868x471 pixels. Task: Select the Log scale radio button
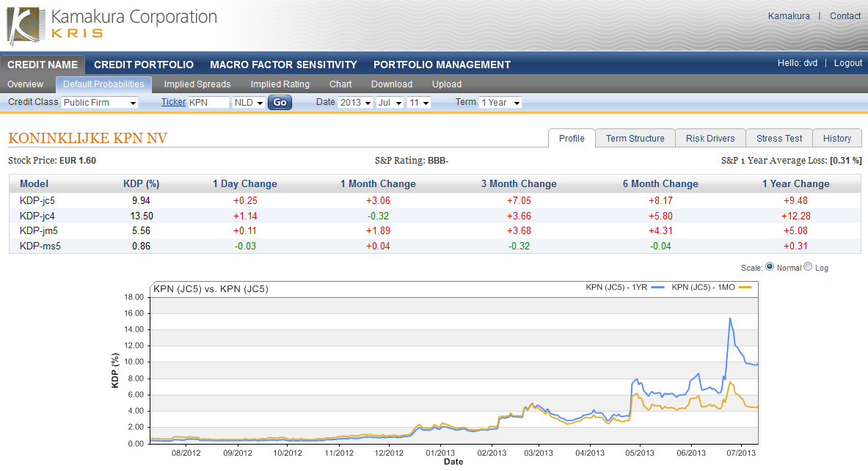pyautogui.click(x=809, y=267)
